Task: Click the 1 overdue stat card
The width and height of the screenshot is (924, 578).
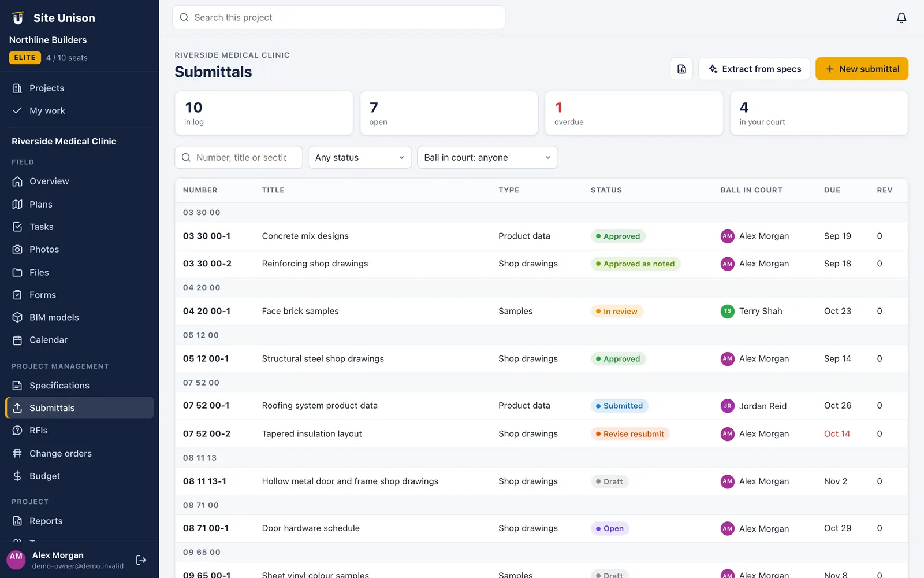Action: [x=634, y=113]
